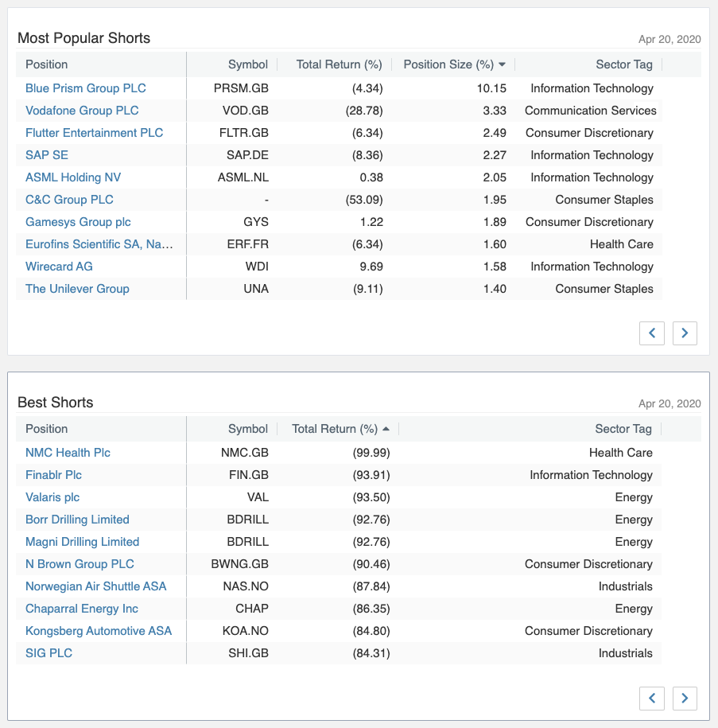Click the ERF.FR symbol cell
The width and height of the screenshot is (718, 728).
pyautogui.click(x=248, y=244)
